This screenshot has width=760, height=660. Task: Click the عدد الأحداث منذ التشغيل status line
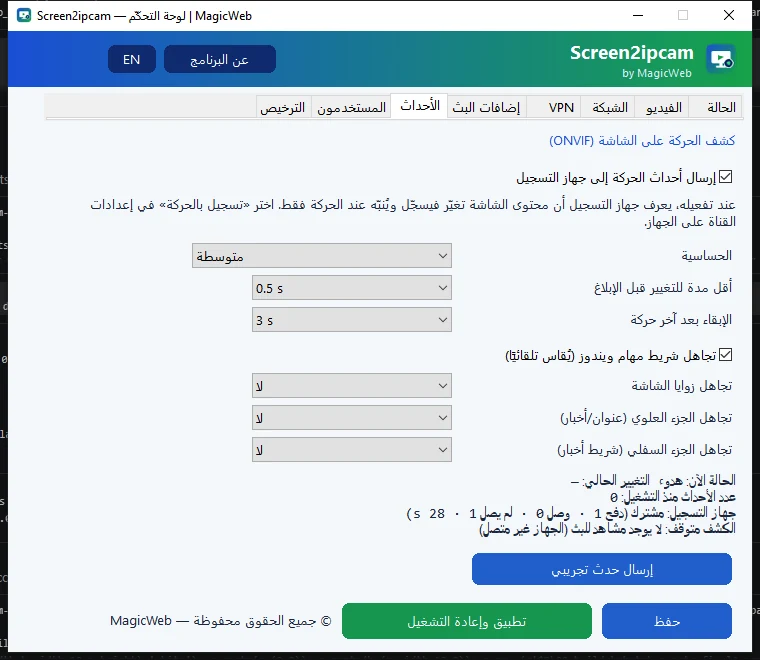[673, 497]
